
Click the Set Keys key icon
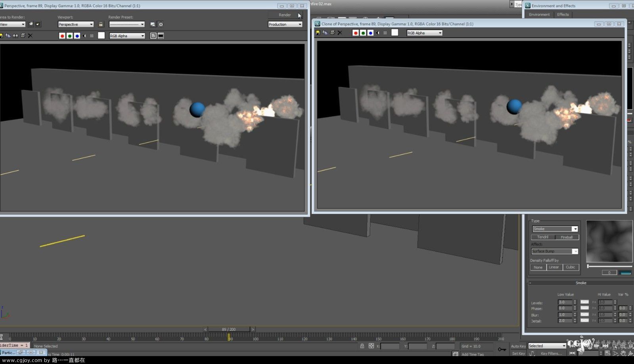tap(502, 349)
